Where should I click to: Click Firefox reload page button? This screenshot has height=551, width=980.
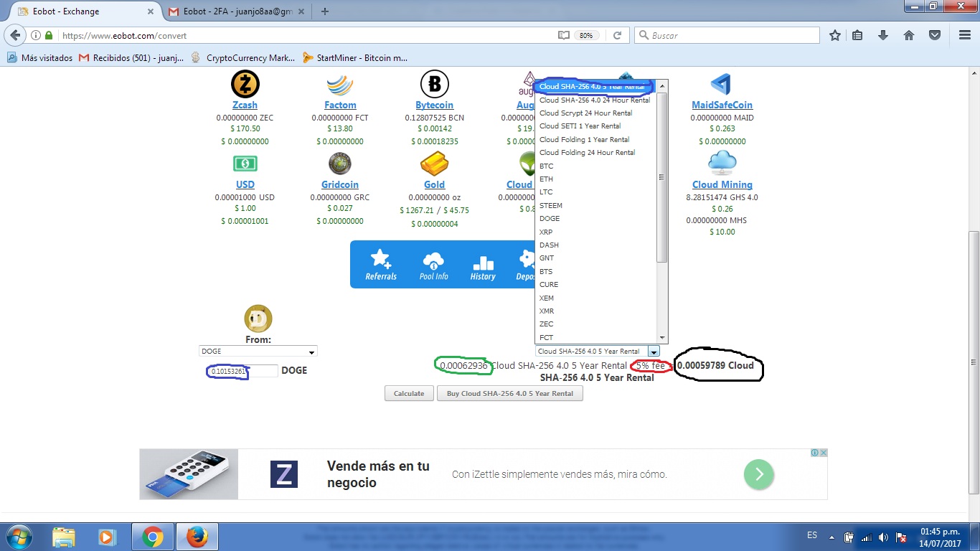[x=617, y=35]
